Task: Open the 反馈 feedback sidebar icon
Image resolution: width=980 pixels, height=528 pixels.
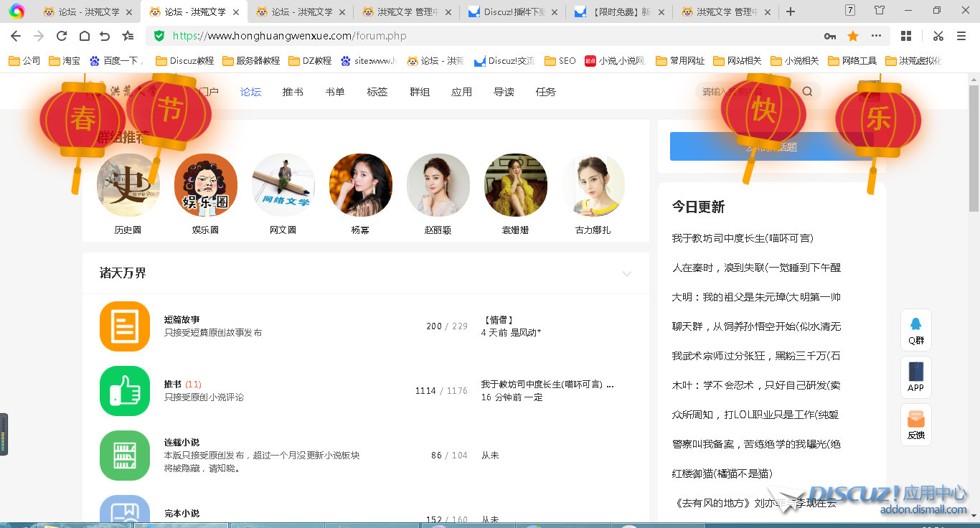Action: point(916,425)
